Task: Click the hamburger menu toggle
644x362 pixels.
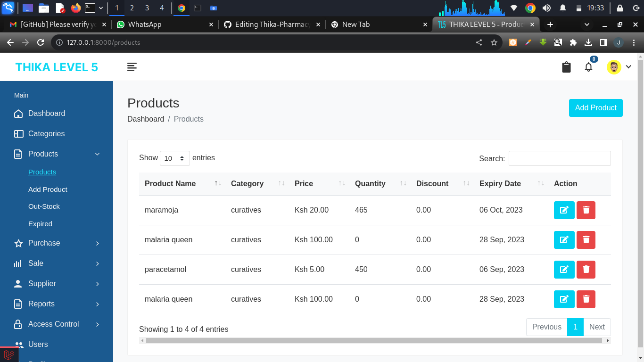Action: point(132,66)
